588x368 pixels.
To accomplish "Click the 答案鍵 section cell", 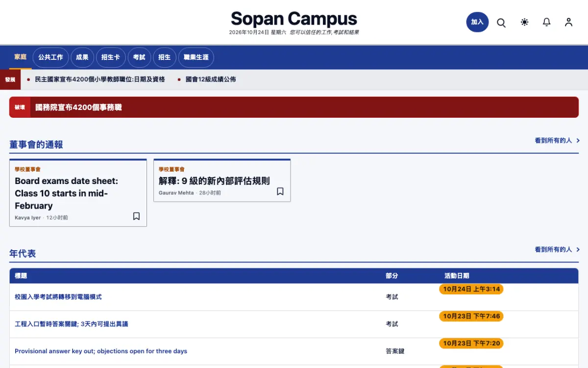I will click(395, 351).
